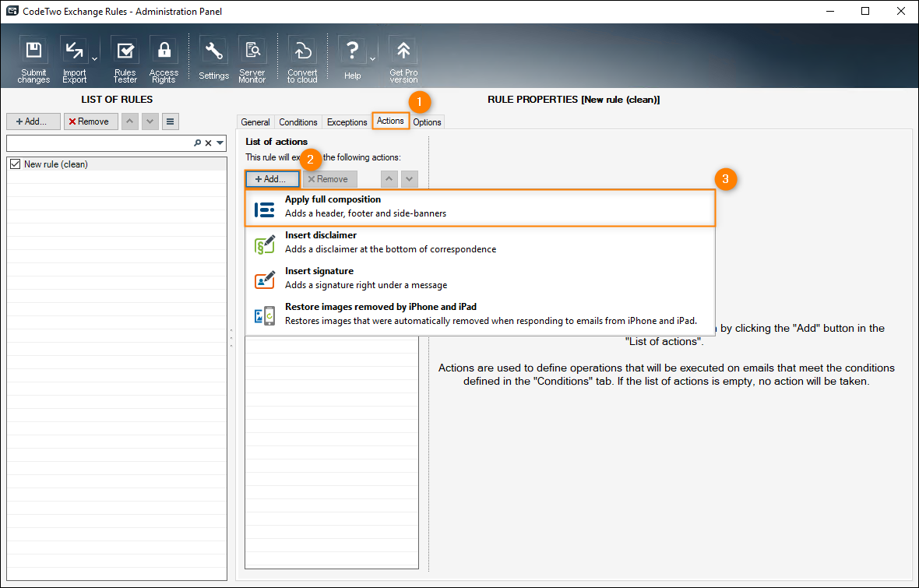Expand the search filter dropdown

tap(220, 143)
